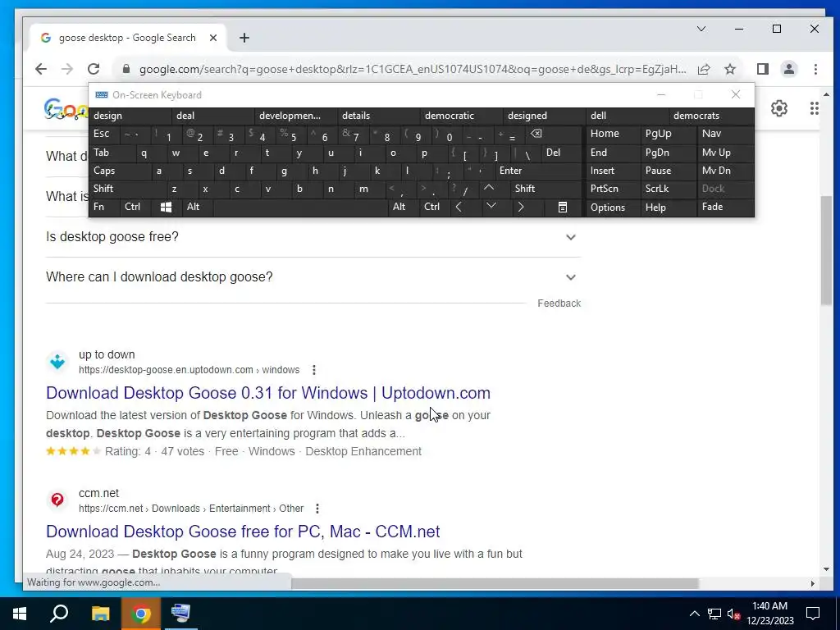The width and height of the screenshot is (840, 630).
Task: Open Chrome profile avatar
Action: pyautogui.click(x=788, y=69)
